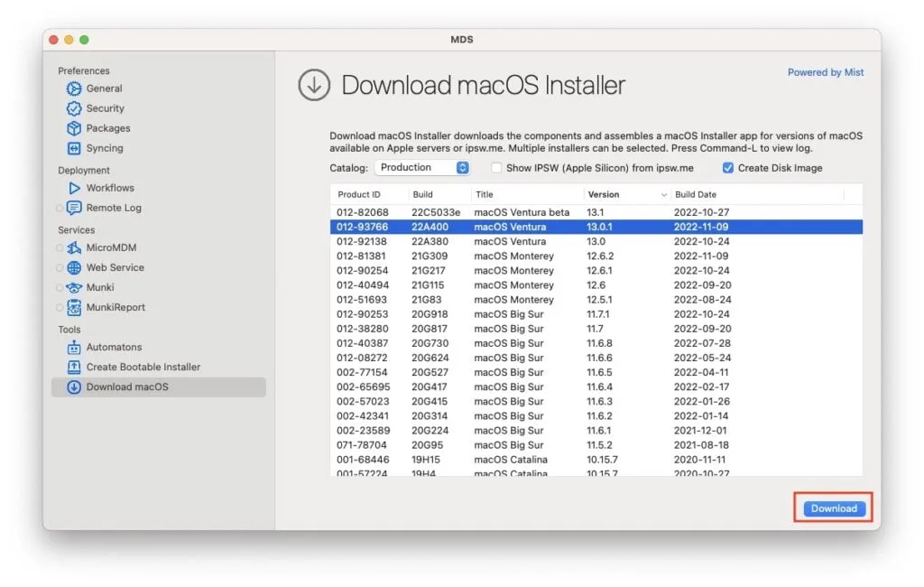Open Create Bootable Installer label
Viewport: 924px width, 587px height.
pyautogui.click(x=143, y=367)
